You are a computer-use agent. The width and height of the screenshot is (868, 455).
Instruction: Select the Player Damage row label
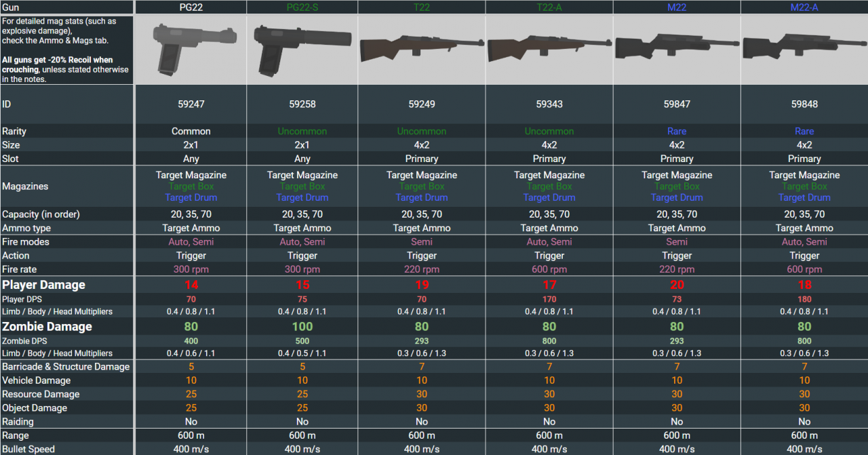[x=44, y=285]
